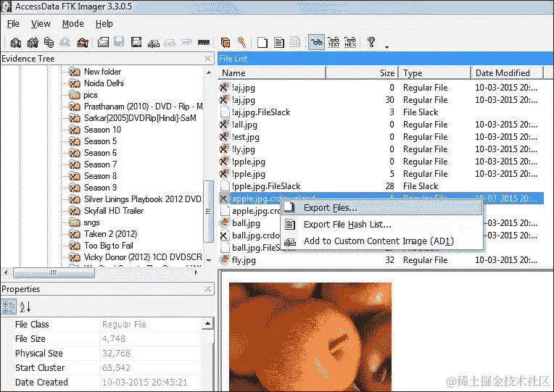Click Evidence Tree horizontal scroll left arrow
The width and height of the screenshot is (554, 392).
(x=6, y=272)
